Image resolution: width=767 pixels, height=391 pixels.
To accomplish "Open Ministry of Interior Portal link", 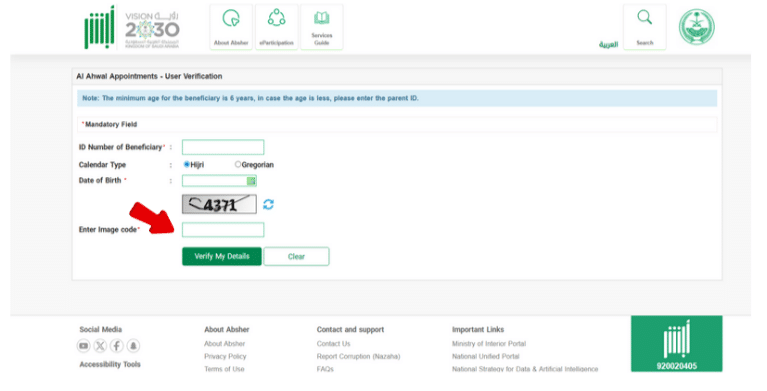I will point(489,344).
